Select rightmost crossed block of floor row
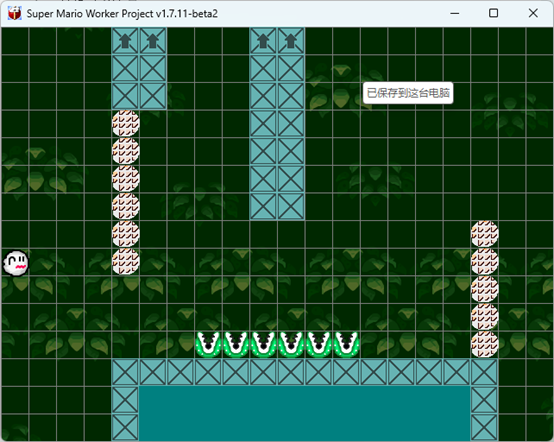 484,372
